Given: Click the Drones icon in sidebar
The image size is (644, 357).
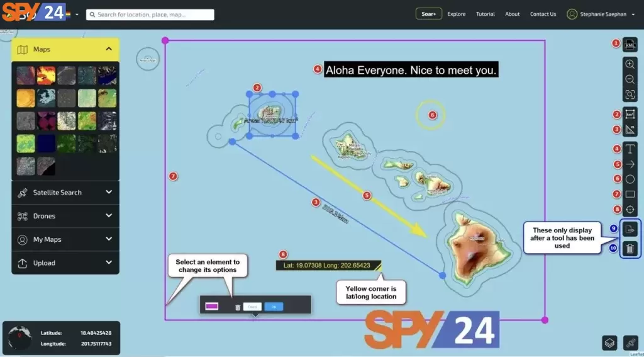Looking at the screenshot, I should [x=23, y=216].
